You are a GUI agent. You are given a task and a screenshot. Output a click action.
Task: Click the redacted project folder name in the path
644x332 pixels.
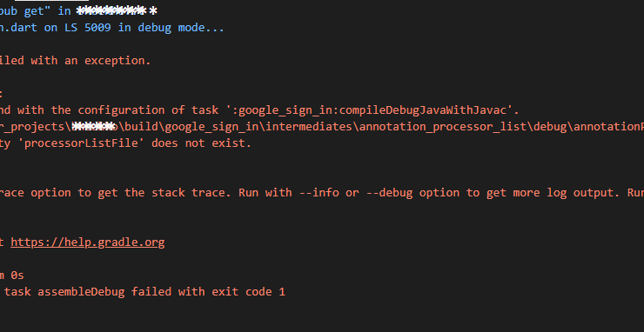coord(95,127)
